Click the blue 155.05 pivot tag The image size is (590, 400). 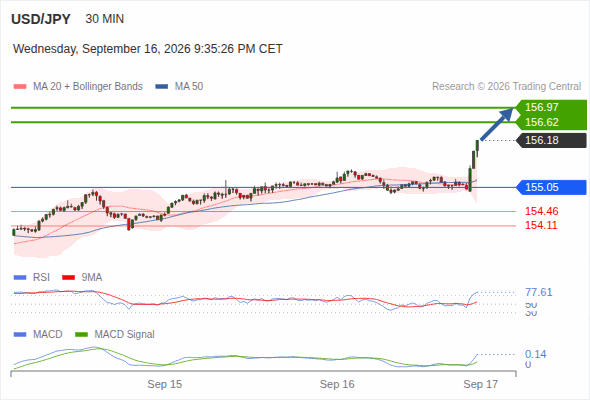552,187
